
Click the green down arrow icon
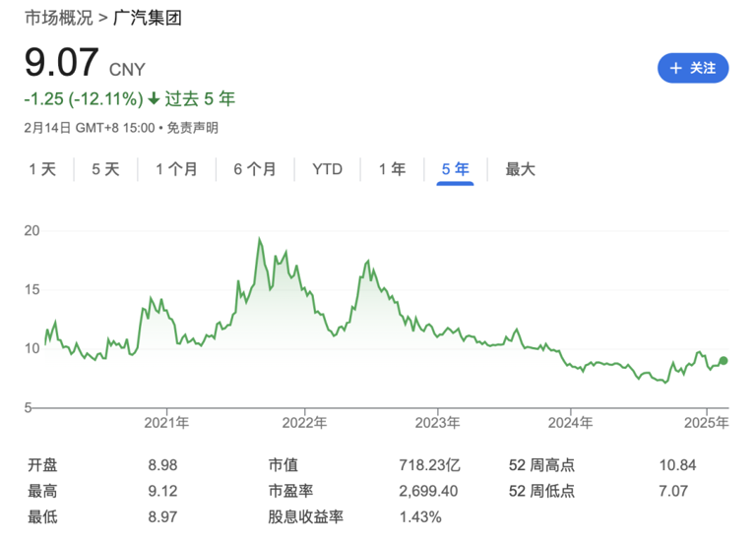(154, 99)
